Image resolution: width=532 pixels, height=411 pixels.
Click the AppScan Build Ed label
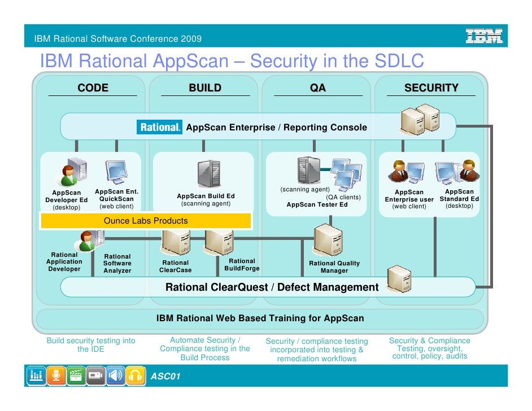pos(206,196)
